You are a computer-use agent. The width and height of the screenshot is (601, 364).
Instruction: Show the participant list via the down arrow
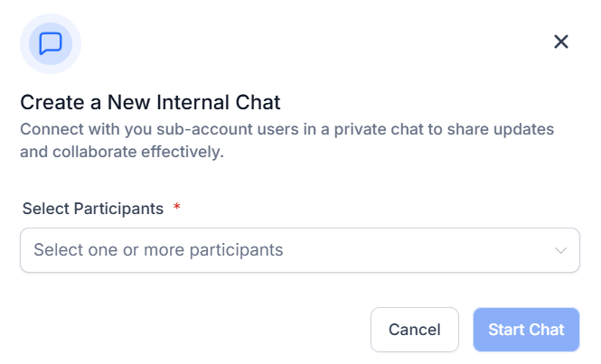(x=560, y=250)
